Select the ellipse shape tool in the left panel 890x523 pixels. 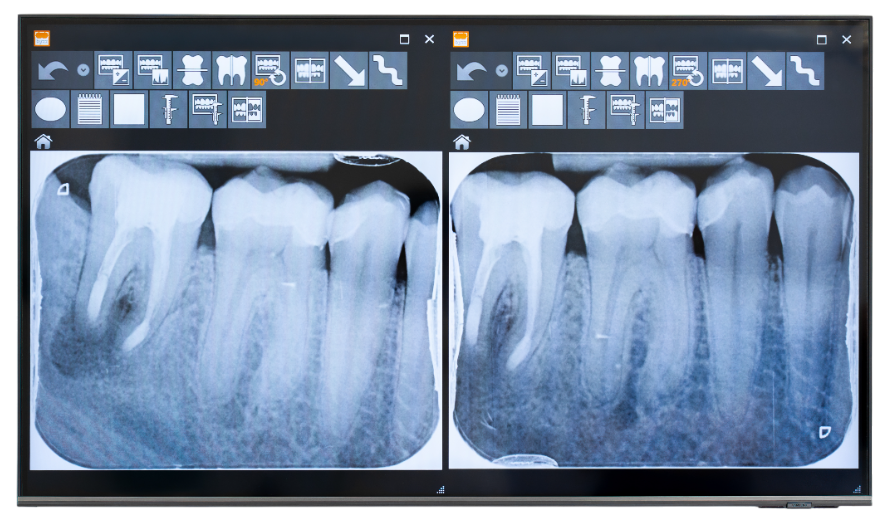tap(50, 110)
